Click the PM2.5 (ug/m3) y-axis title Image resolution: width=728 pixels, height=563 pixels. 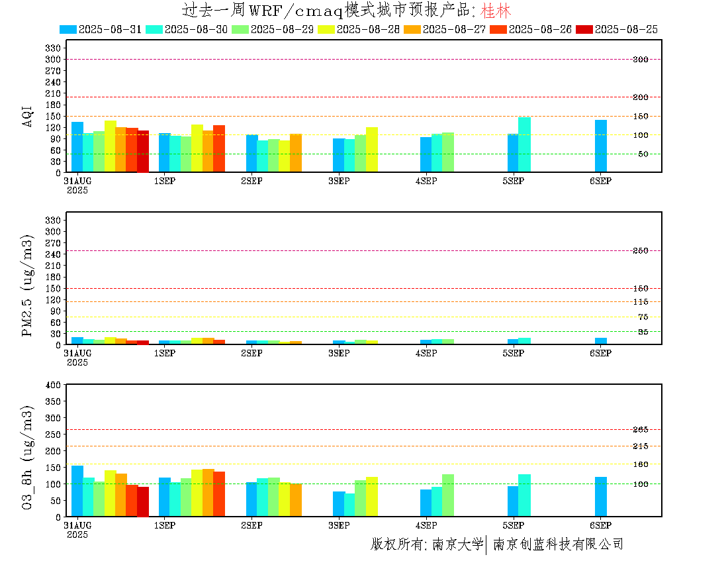point(27,285)
